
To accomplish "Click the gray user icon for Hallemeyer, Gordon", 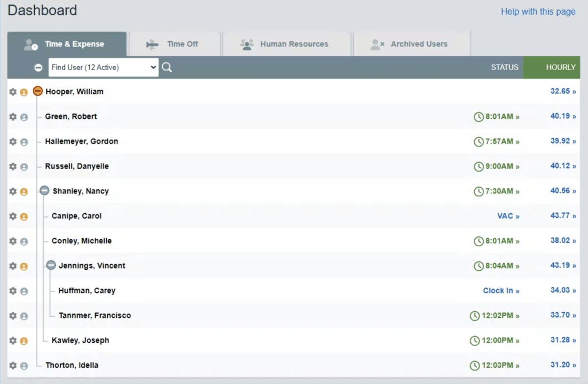I will (x=24, y=142).
